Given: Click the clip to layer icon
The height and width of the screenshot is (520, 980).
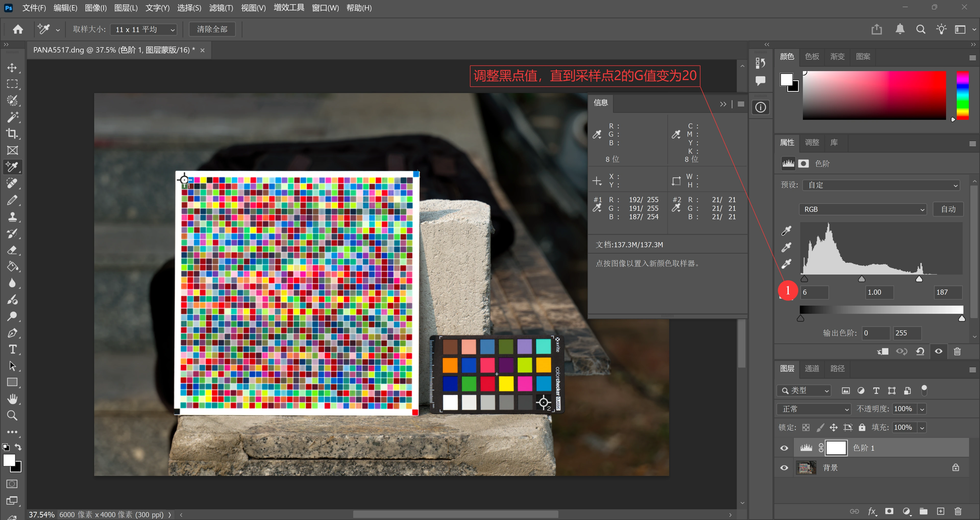Looking at the screenshot, I should tap(883, 351).
